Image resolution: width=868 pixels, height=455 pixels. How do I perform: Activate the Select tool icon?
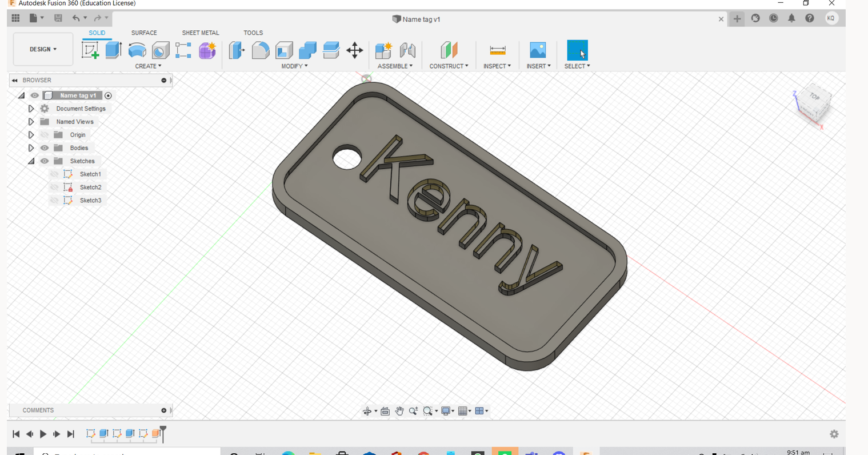(x=577, y=50)
